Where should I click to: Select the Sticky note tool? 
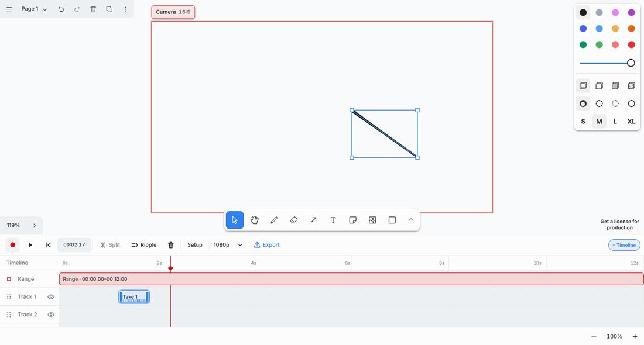[353, 220]
